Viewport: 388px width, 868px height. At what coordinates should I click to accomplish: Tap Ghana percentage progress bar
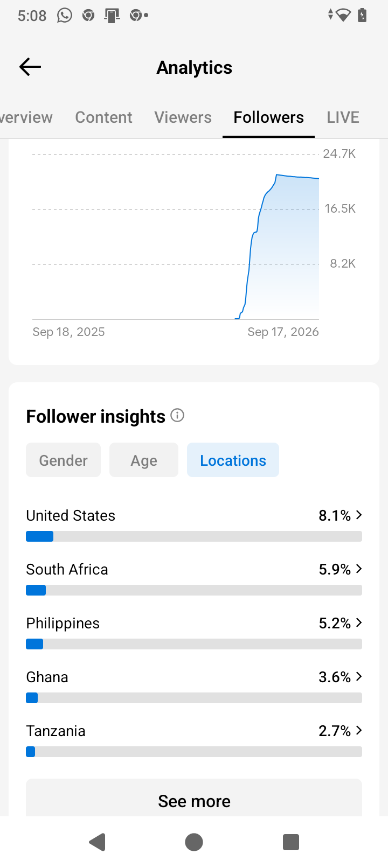click(x=194, y=698)
